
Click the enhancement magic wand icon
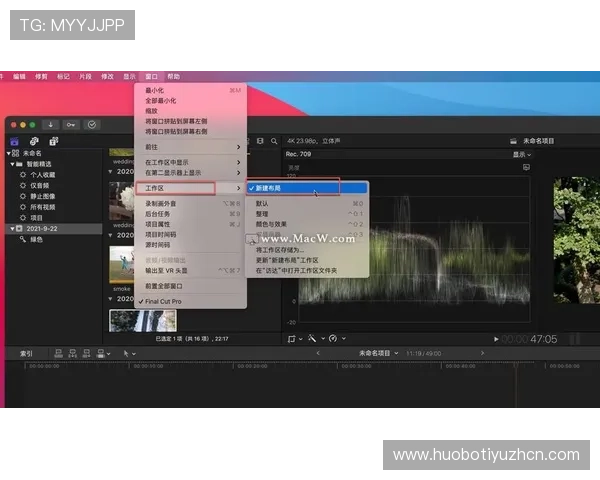[x=312, y=338]
